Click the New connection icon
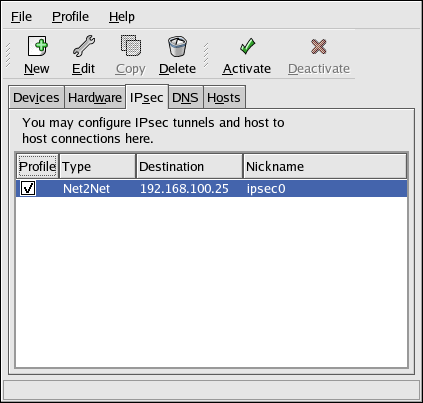The height and width of the screenshot is (403, 423). (37, 46)
